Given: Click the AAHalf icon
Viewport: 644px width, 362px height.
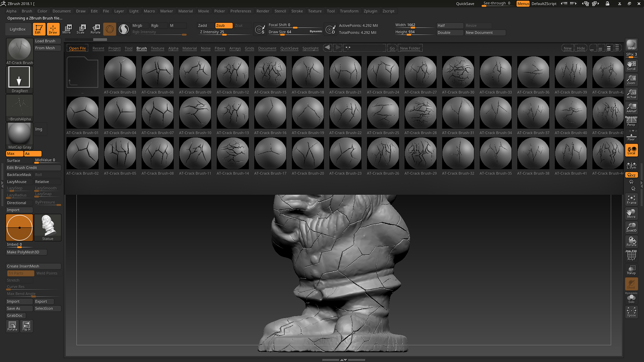Looking at the screenshot, I should [x=631, y=108].
